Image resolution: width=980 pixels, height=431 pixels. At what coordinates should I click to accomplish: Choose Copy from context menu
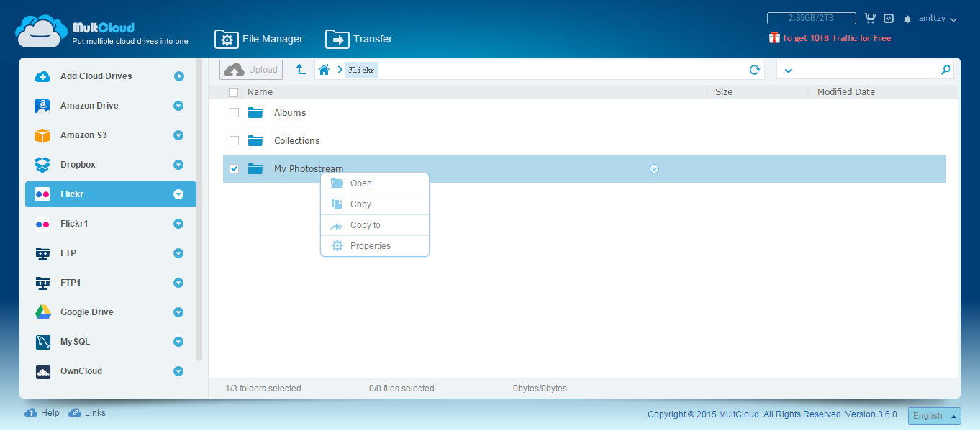point(375,204)
